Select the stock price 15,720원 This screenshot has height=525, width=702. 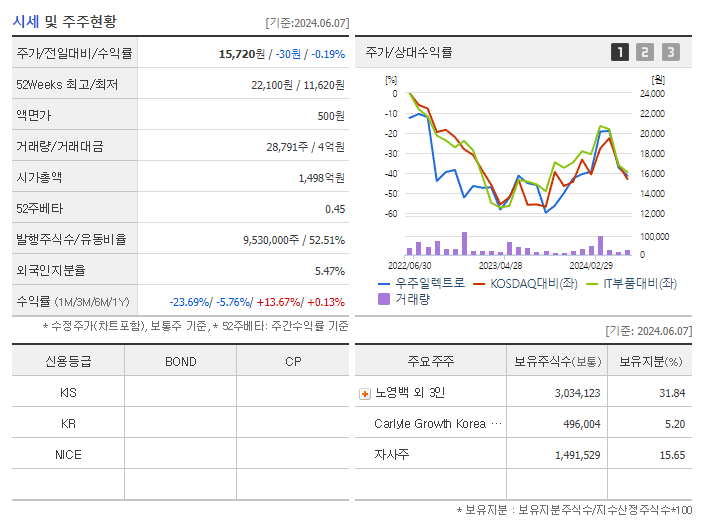(x=242, y=54)
